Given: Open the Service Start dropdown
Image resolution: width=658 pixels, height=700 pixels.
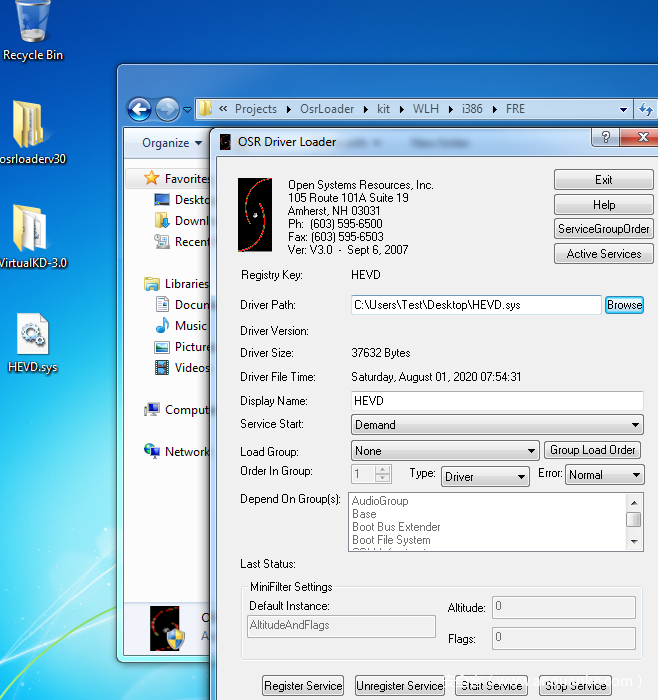Looking at the screenshot, I should (x=497, y=425).
